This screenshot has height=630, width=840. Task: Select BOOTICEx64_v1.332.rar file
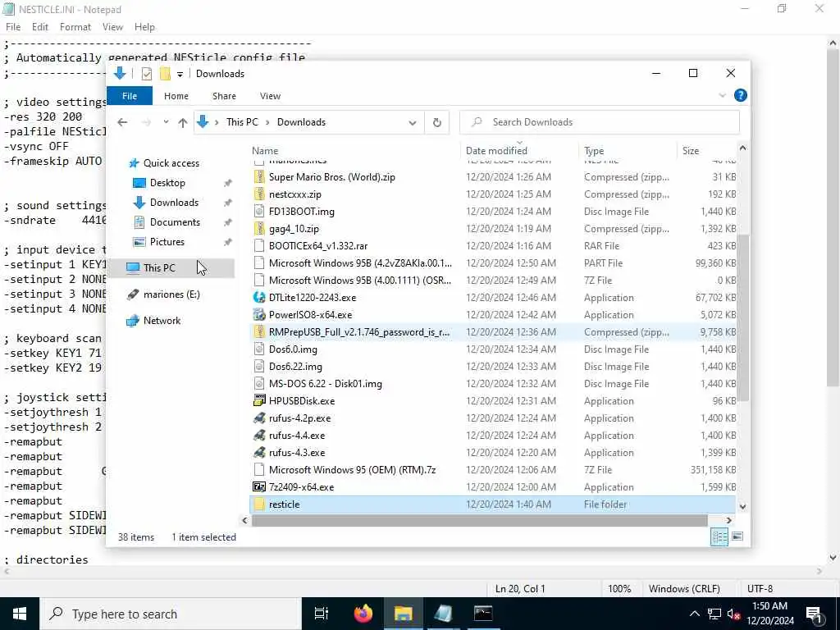tap(318, 246)
